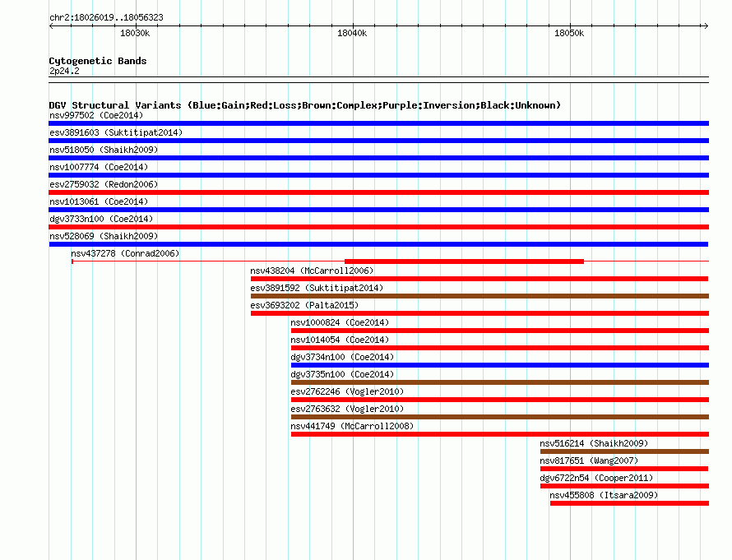The image size is (732, 560).
Task: Click the right arrow of the ruler
Action: [706, 26]
